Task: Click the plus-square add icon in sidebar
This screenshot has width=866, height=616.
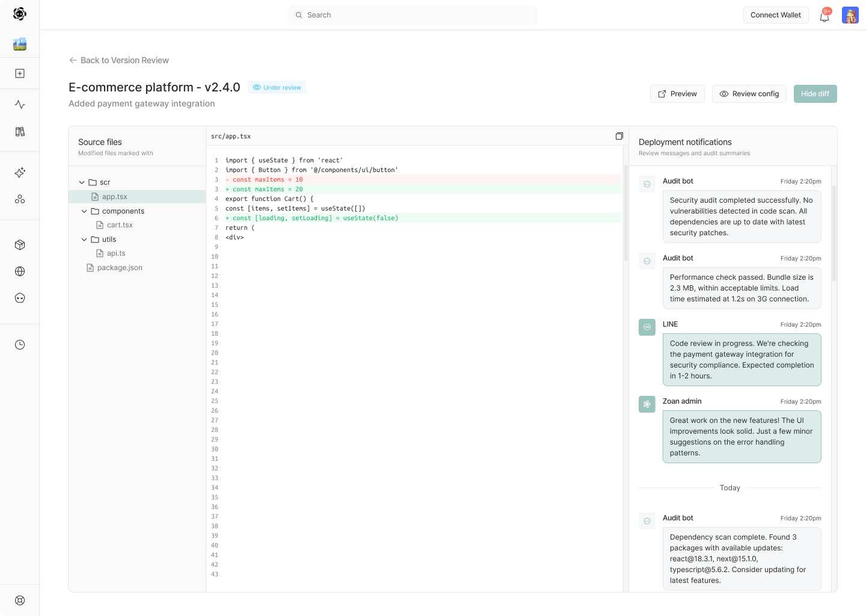Action: (20, 73)
